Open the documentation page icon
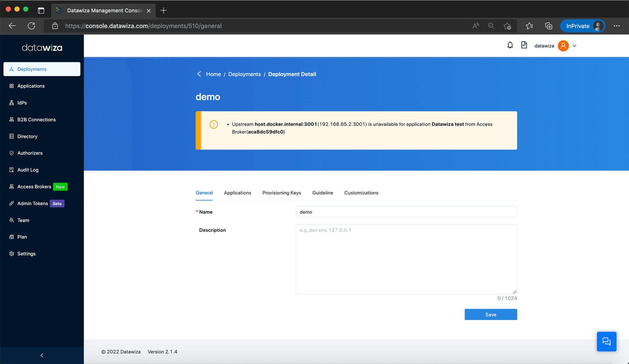Image resolution: width=629 pixels, height=364 pixels. point(524,45)
